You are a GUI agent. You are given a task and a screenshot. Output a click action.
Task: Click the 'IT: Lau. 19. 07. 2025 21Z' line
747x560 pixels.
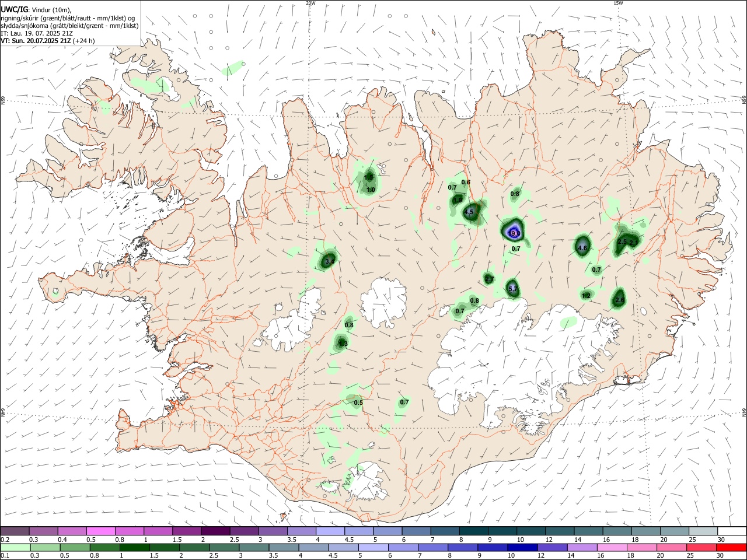coord(37,34)
